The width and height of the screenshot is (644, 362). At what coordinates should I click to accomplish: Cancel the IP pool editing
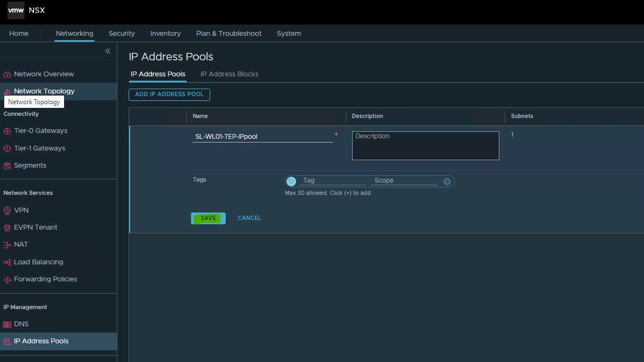(x=249, y=218)
